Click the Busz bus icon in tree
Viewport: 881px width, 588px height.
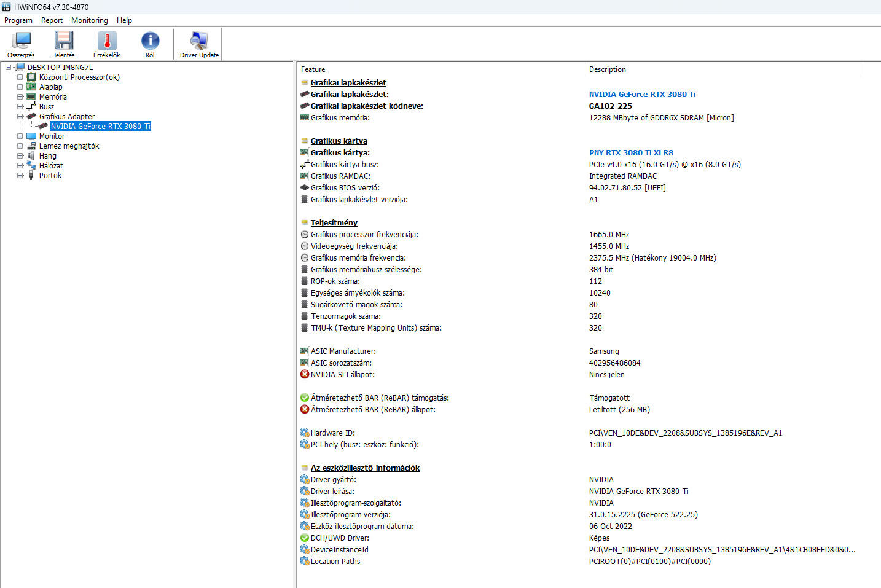[x=31, y=107]
